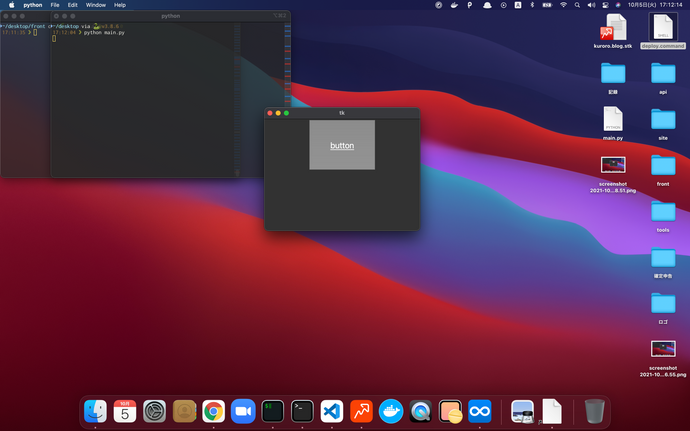690x431 pixels.
Task: Minimize the tk window with yellow button
Action: (x=278, y=113)
